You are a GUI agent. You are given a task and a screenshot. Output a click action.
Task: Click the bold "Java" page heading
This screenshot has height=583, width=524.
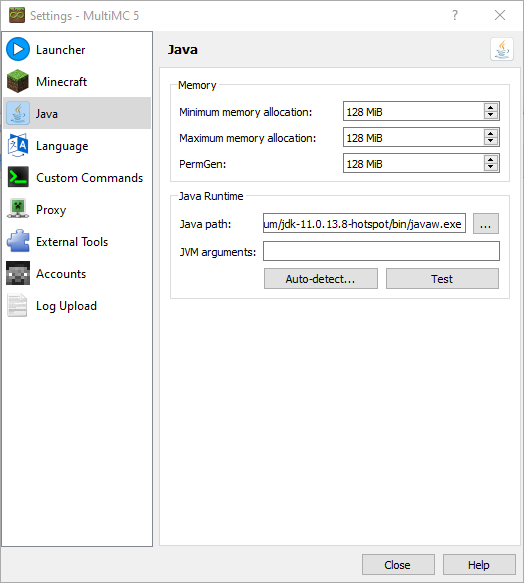point(183,49)
